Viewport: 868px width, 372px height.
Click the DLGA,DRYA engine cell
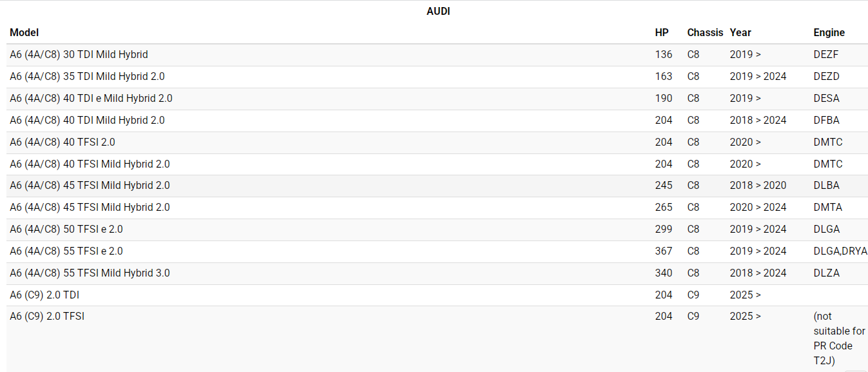click(x=840, y=251)
